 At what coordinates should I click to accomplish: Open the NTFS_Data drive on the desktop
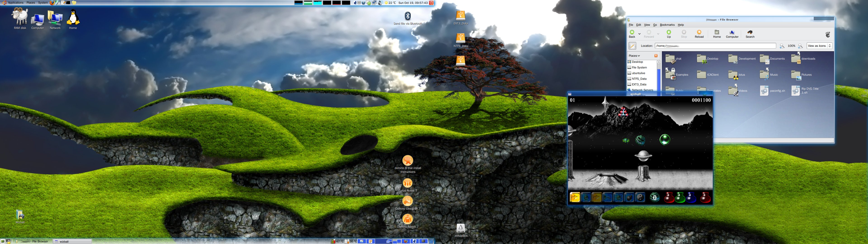pos(460,40)
